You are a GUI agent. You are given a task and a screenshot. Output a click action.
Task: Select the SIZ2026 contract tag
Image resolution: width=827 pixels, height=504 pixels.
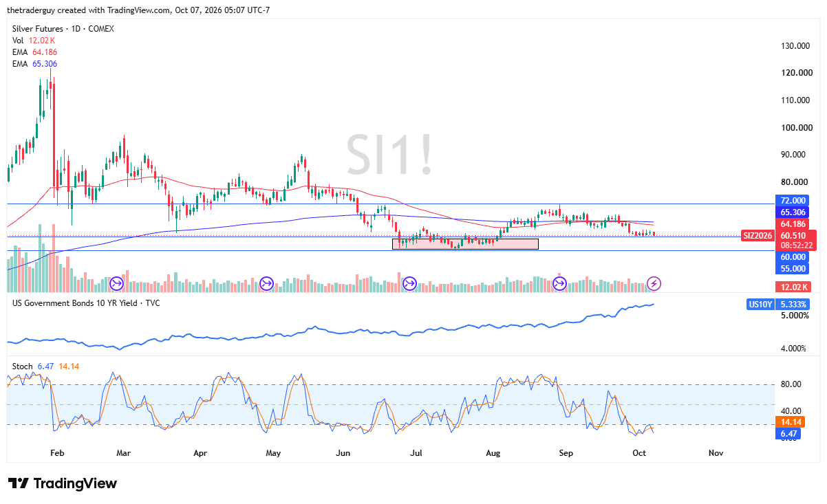758,236
